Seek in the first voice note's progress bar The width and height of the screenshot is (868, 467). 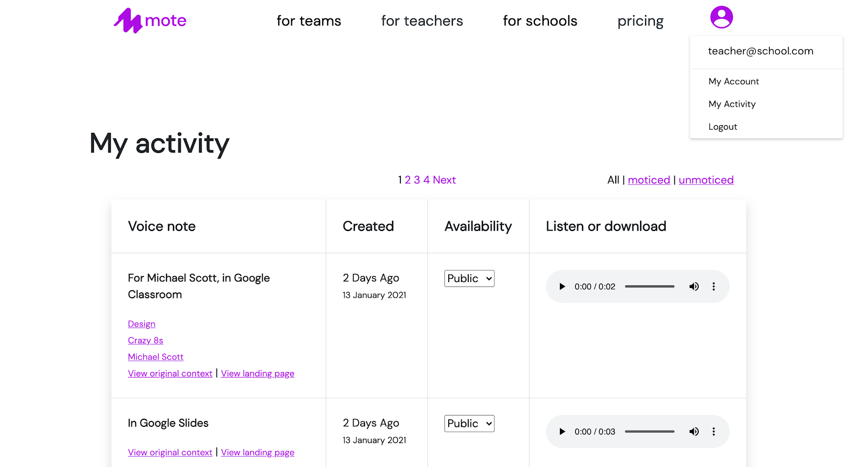pos(649,286)
